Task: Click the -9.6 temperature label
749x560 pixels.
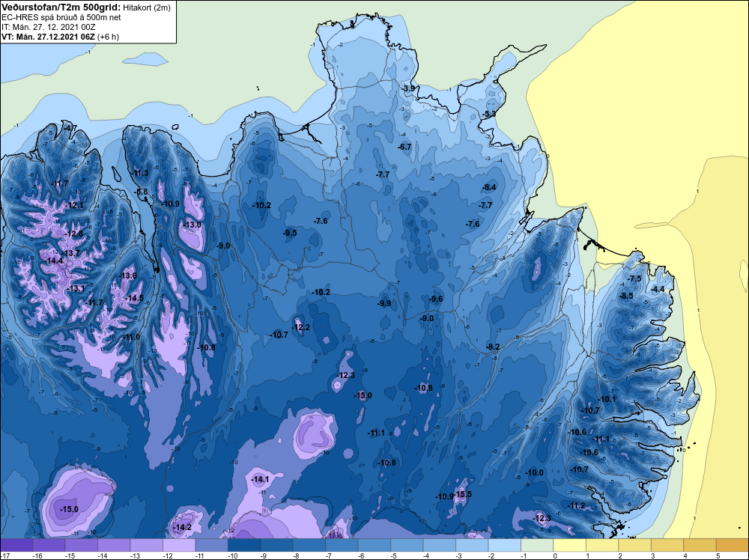Action: click(436, 299)
